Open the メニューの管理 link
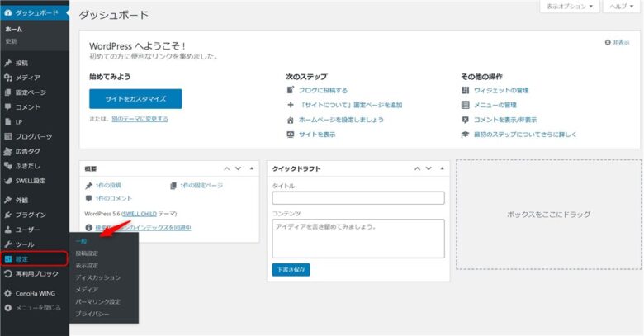This screenshot has width=644, height=336. coord(495,105)
